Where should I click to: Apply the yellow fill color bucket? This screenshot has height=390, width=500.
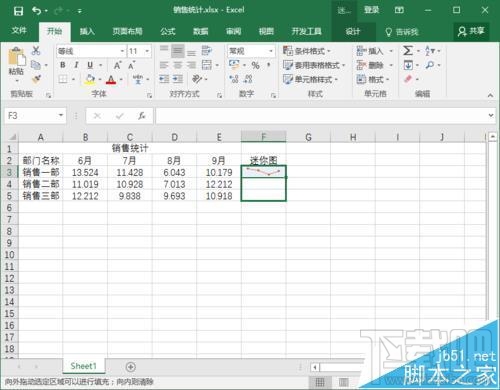coord(90,79)
